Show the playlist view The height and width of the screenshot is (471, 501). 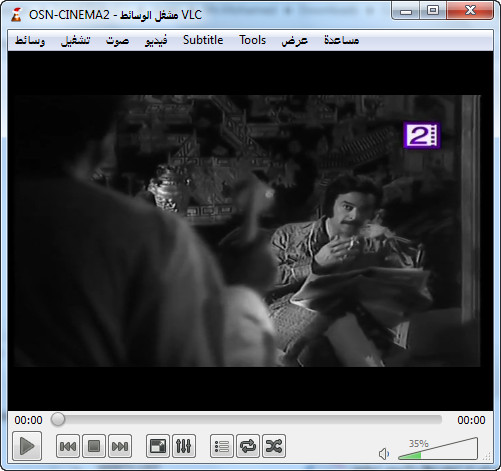[x=222, y=446]
